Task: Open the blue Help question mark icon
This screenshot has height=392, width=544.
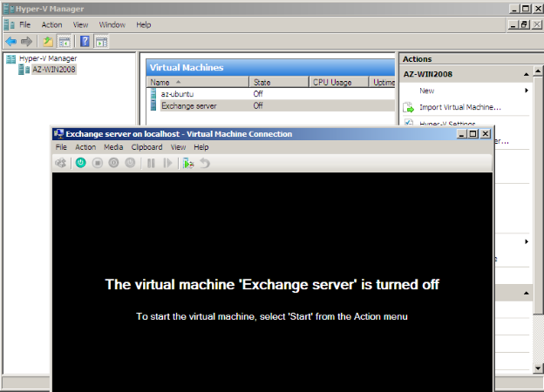Action: point(85,41)
